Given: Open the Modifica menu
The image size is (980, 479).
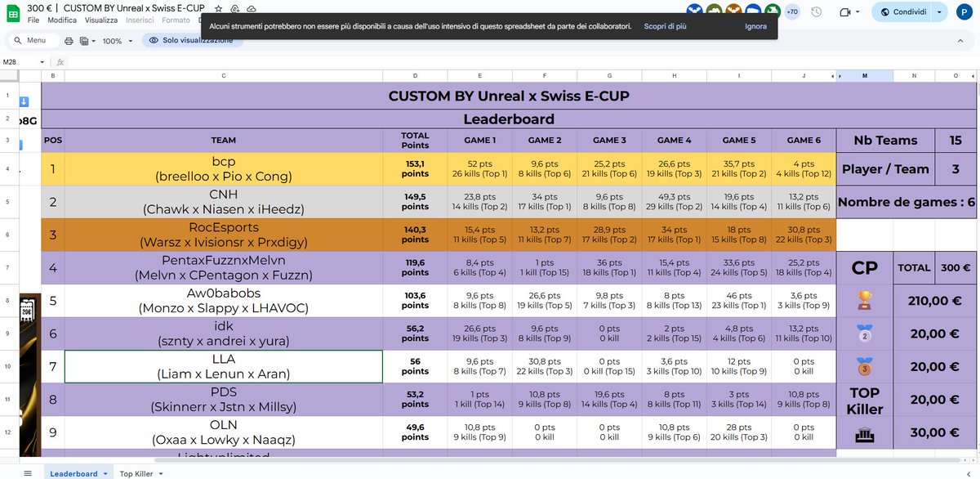Looking at the screenshot, I should point(62,20).
